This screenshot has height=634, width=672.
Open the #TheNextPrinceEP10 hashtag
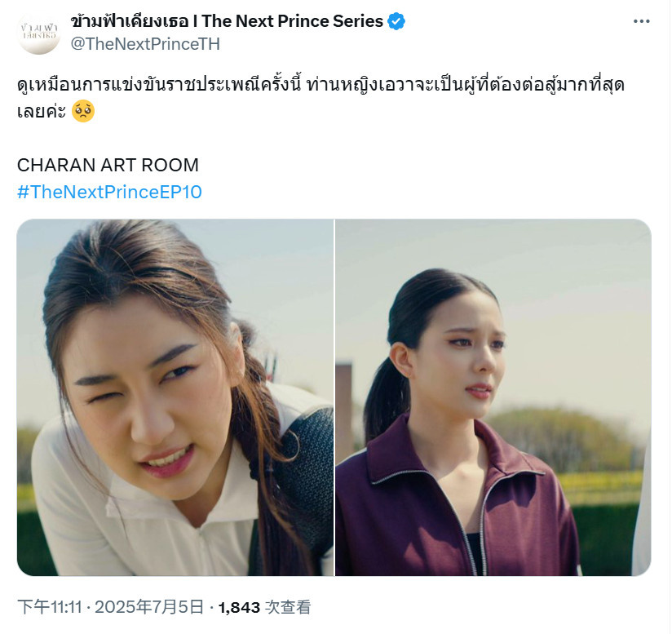pos(110,192)
